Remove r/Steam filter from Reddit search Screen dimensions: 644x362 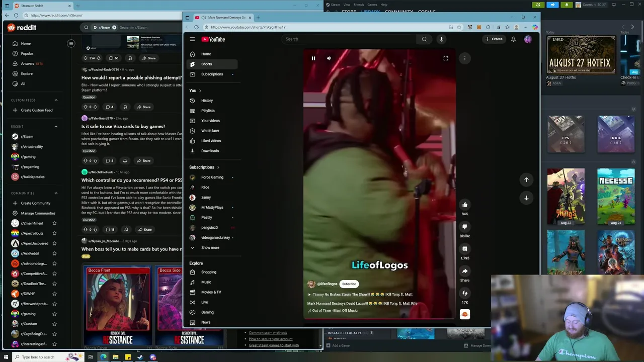coord(114,27)
